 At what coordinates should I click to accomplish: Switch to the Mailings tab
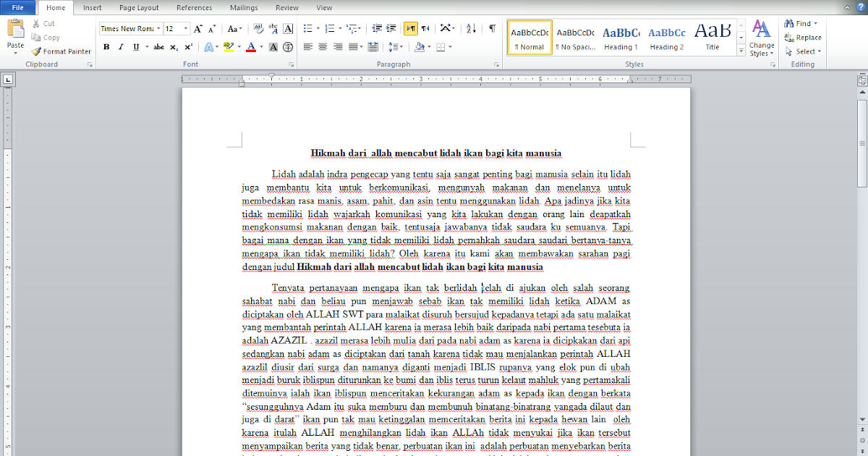[244, 7]
